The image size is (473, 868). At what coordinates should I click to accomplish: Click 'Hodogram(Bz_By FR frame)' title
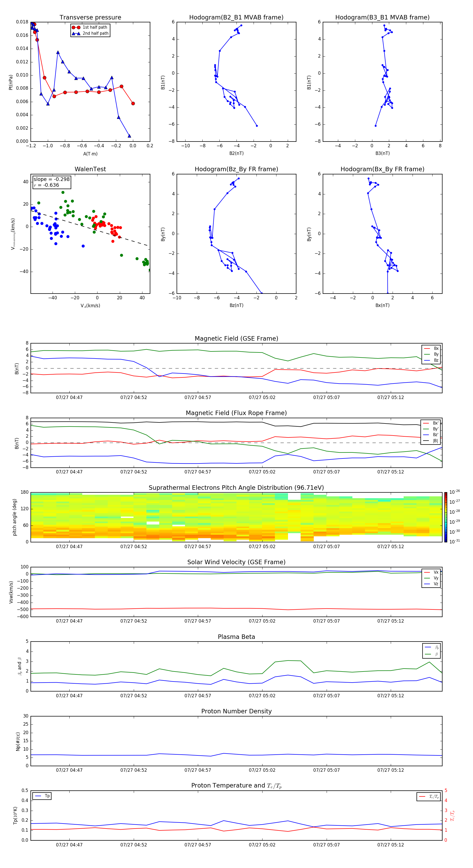pos(236,169)
